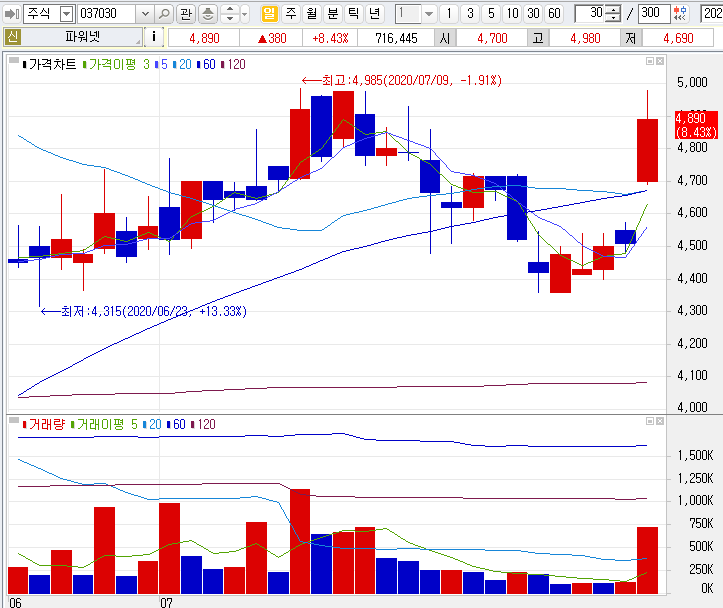Click the i stock information icon
Image resolution: width=723 pixels, height=608 pixels.
click(154, 37)
